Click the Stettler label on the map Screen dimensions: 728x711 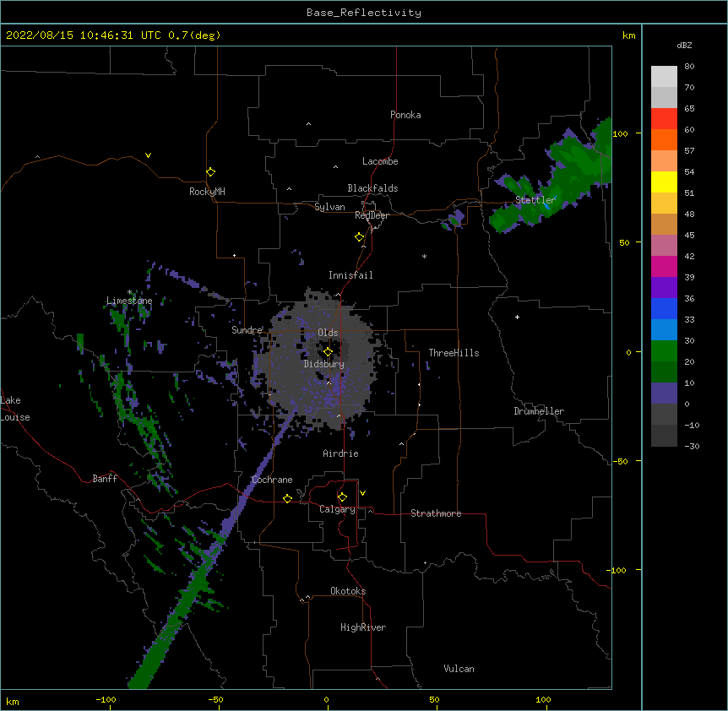[535, 200]
